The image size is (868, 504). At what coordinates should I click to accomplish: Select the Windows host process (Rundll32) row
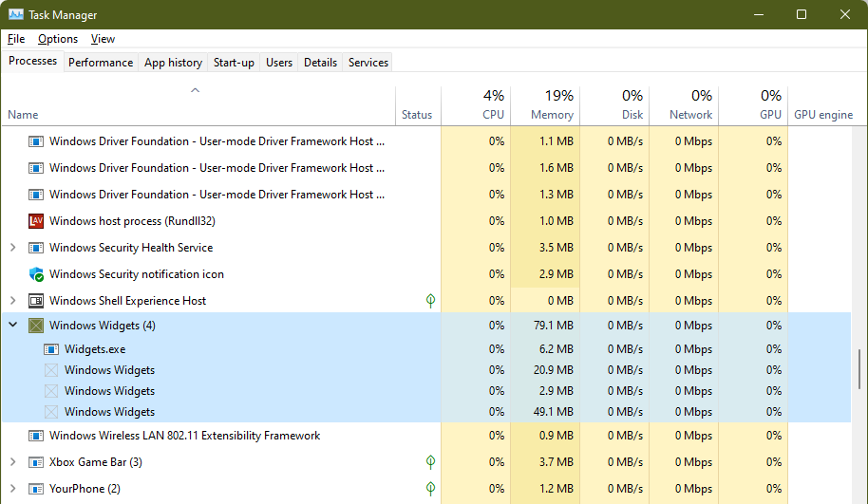point(426,221)
